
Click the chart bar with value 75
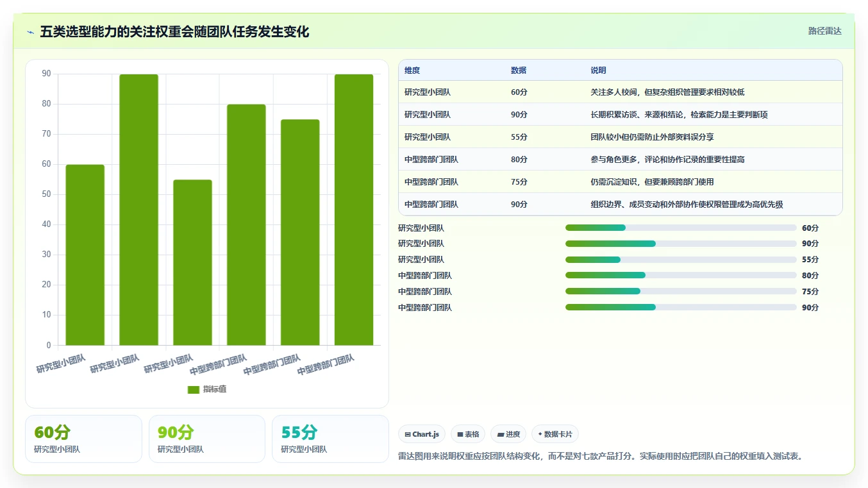coord(300,233)
